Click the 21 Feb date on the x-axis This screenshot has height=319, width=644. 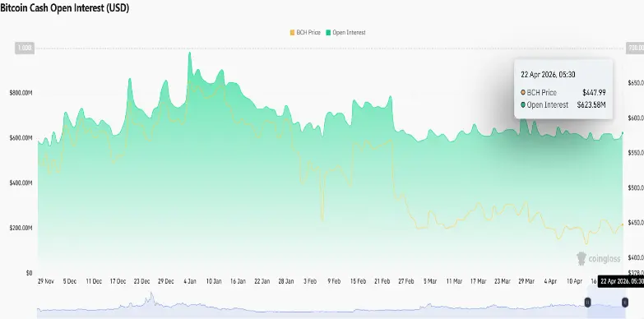point(382,281)
